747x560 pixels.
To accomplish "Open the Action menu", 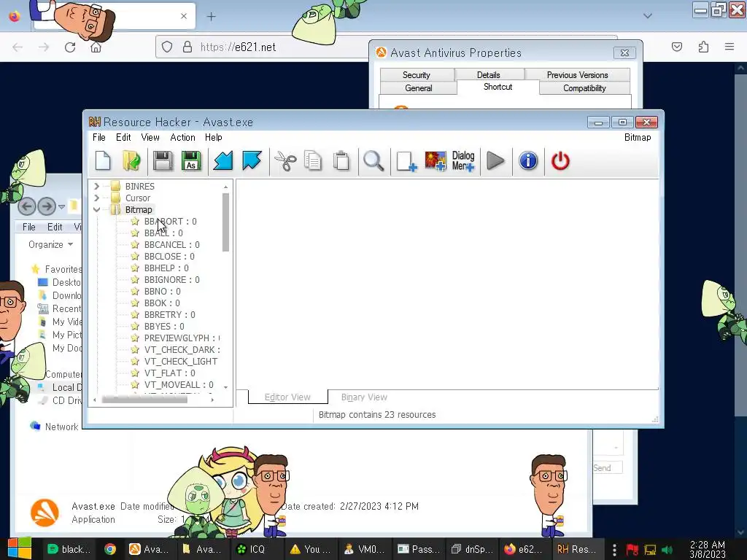I will [x=182, y=137].
